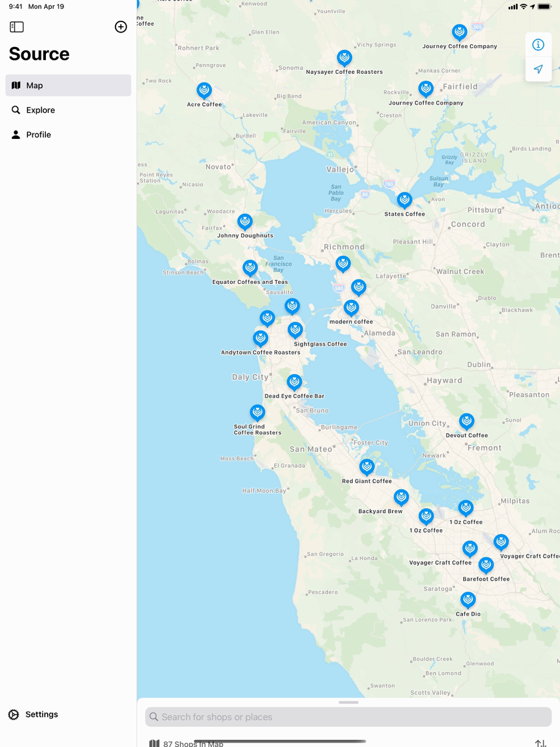
Task: Select the Devout Coffee map pin
Action: pos(466,421)
